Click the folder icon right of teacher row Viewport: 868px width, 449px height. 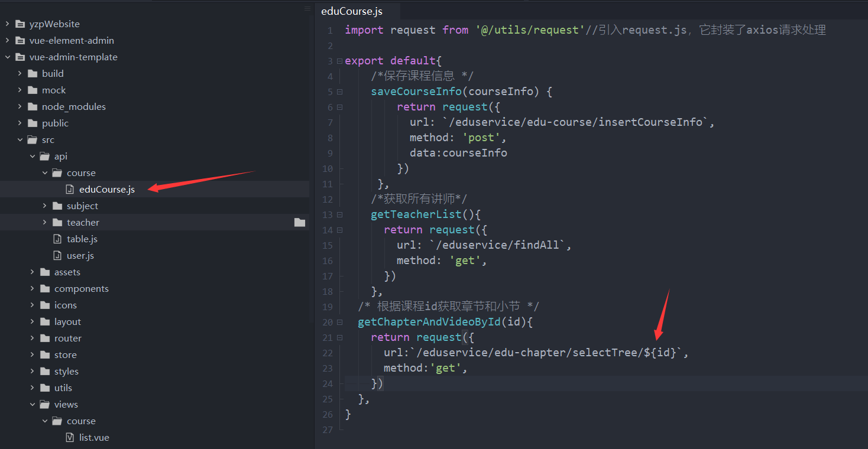coord(300,223)
